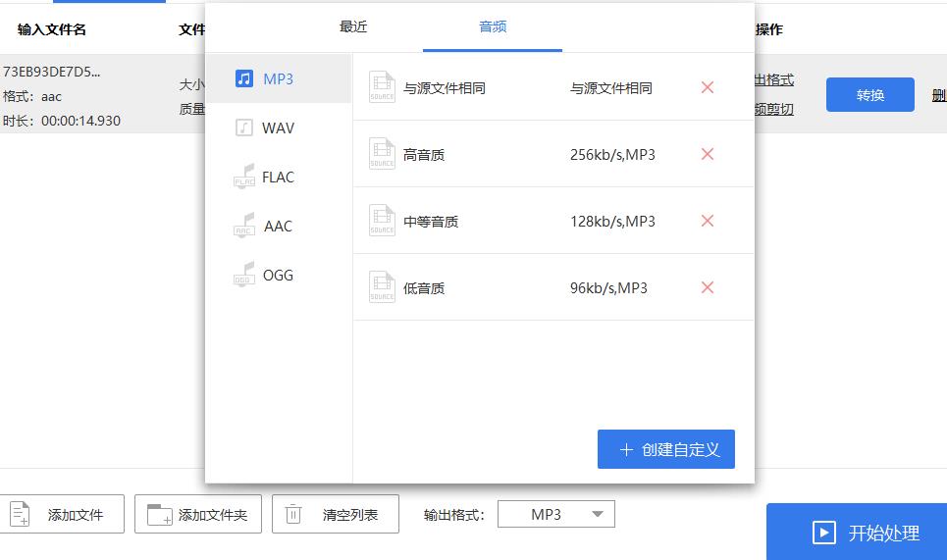The image size is (947, 560).
Task: Click the 添加文件 button
Action: click(62, 514)
